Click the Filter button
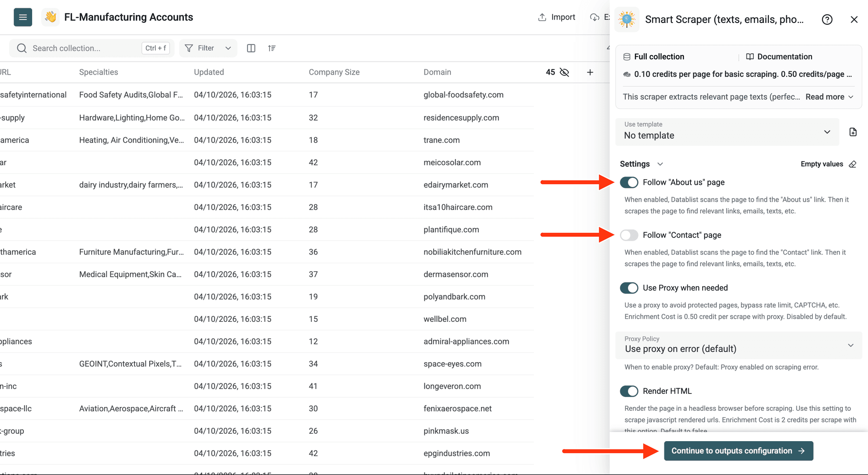This screenshot has width=868, height=475. coord(208,48)
